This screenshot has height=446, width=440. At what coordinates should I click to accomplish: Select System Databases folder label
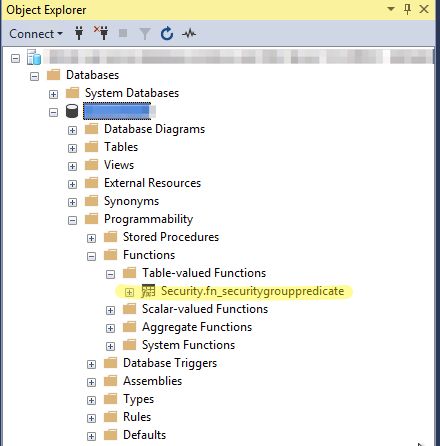[132, 93]
